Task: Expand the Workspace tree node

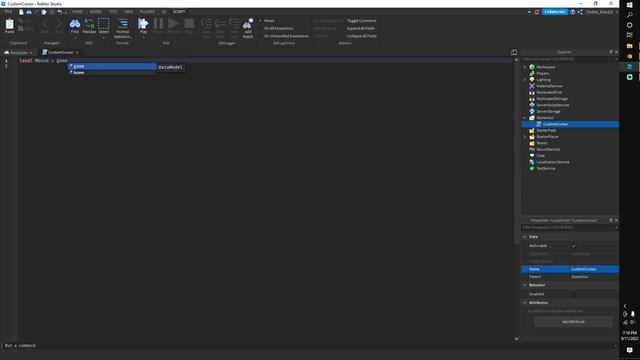Action: click(525, 67)
